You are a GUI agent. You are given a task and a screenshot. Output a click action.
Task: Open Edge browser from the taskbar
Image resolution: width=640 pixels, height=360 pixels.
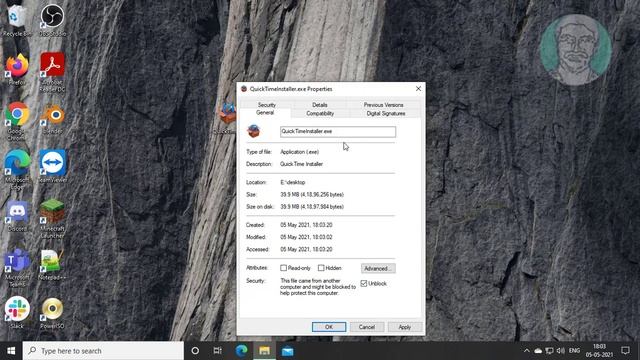241,351
